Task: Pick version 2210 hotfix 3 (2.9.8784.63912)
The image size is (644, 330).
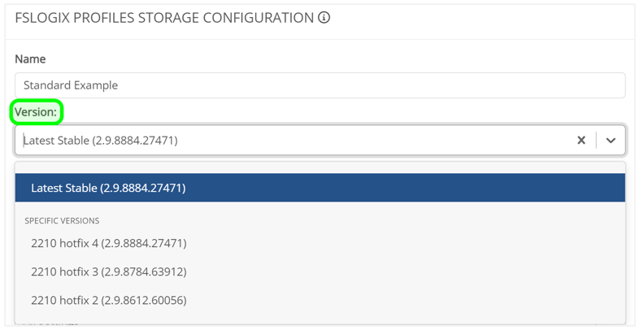Action: tap(109, 271)
